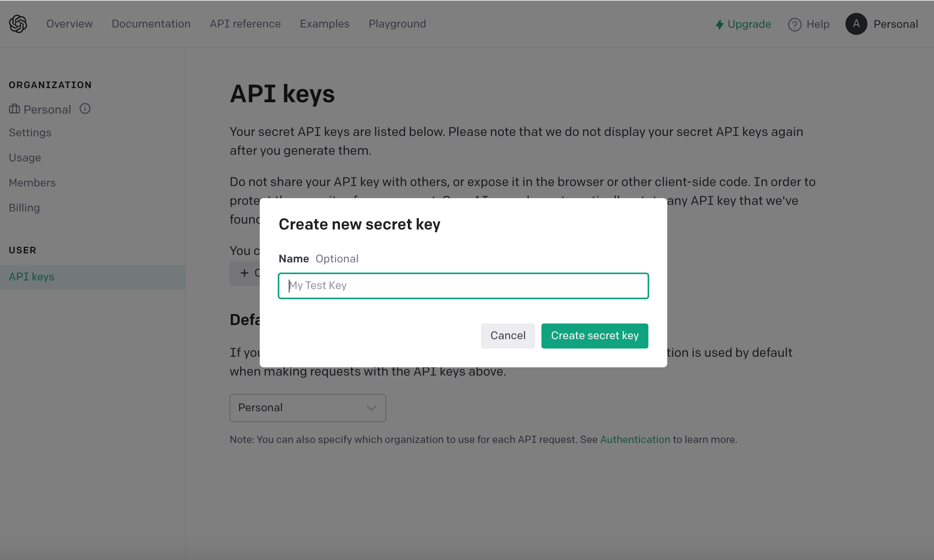Click the chevron arrow in organization dropdown

pyautogui.click(x=371, y=408)
